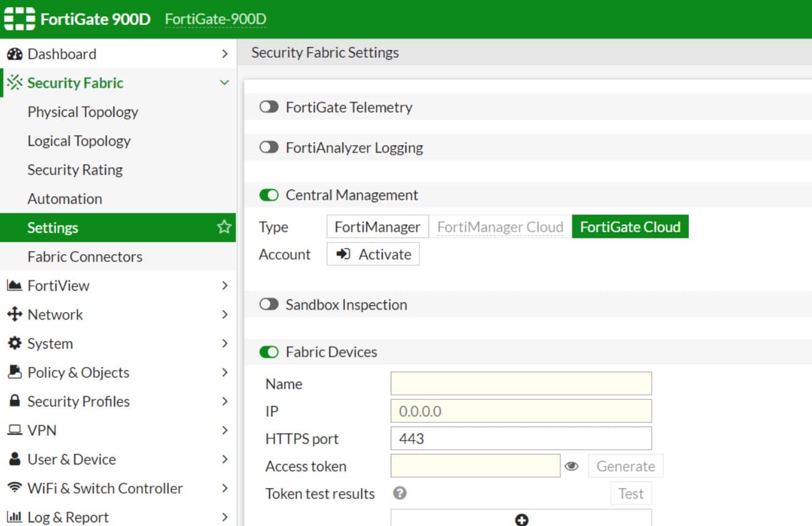Image resolution: width=812 pixels, height=526 pixels.
Task: Click the Network arrows icon
Action: click(15, 315)
